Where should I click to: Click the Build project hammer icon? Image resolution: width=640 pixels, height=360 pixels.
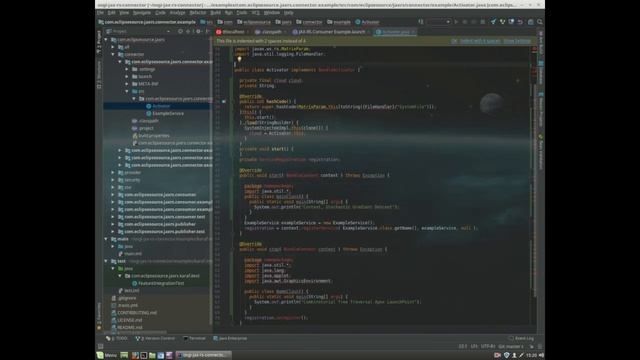click(421, 22)
